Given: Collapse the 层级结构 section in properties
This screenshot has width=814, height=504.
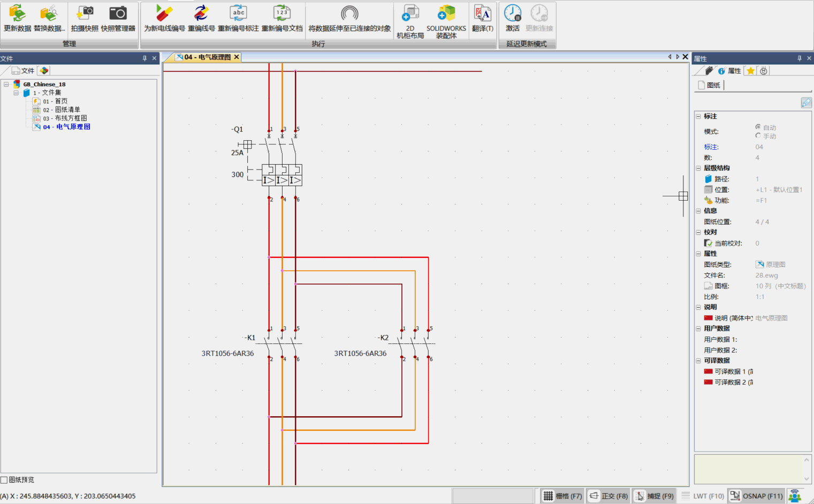Looking at the screenshot, I should click(x=698, y=168).
